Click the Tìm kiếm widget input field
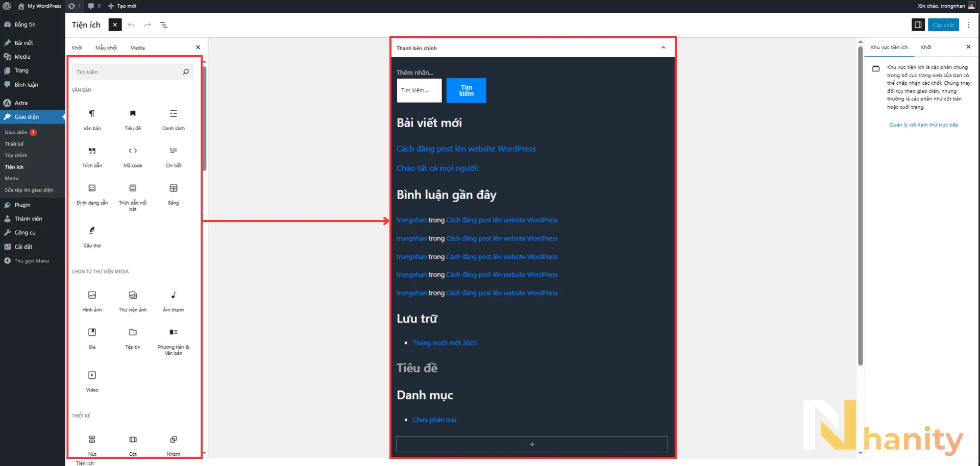The image size is (980, 466). (x=419, y=90)
